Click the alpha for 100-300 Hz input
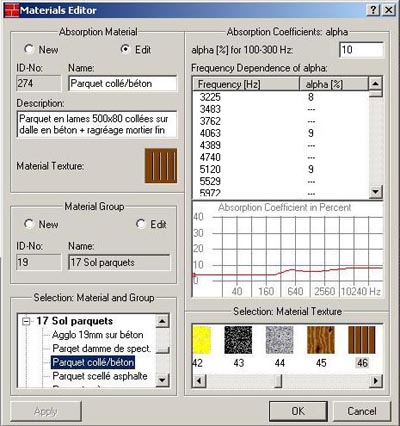The width and height of the screenshot is (400, 426). click(x=361, y=50)
